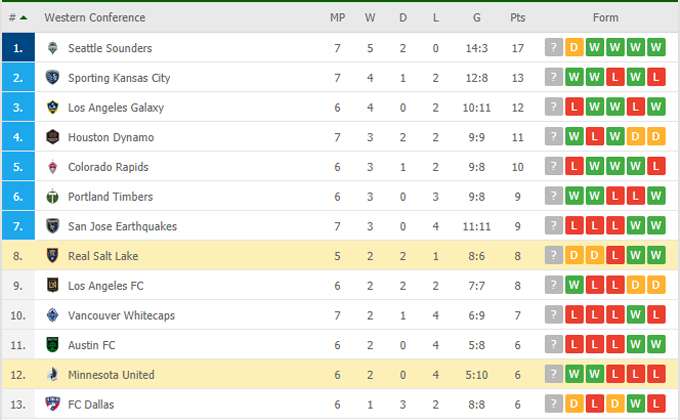Click the Portland Timbers crest icon

point(53,197)
